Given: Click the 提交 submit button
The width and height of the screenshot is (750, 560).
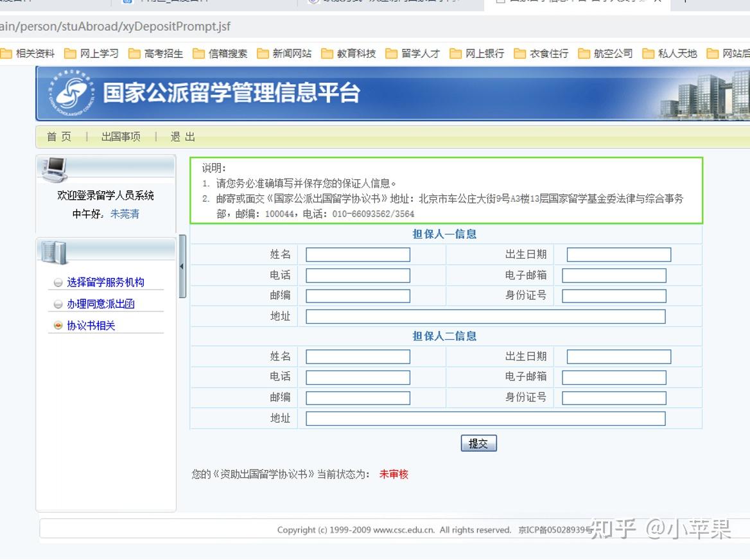Looking at the screenshot, I should (479, 443).
